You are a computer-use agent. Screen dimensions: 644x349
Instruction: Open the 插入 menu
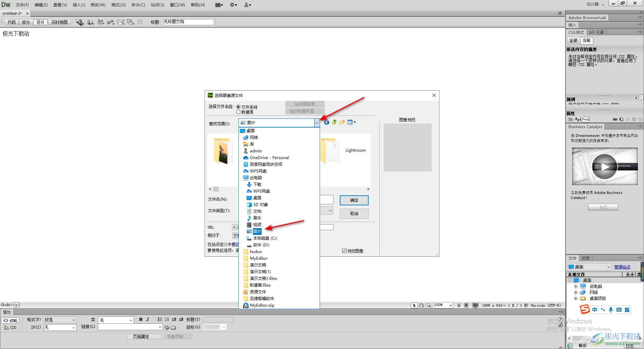pyautogui.click(x=79, y=5)
